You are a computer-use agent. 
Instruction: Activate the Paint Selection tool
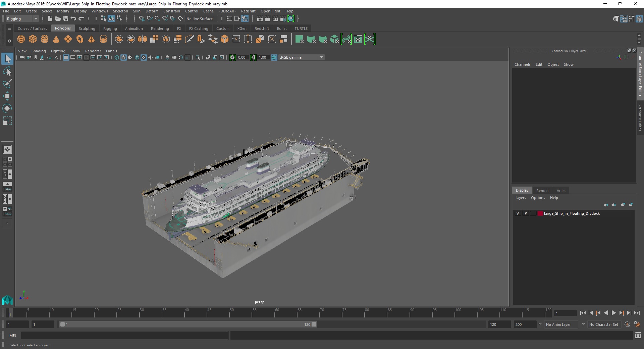click(x=7, y=84)
